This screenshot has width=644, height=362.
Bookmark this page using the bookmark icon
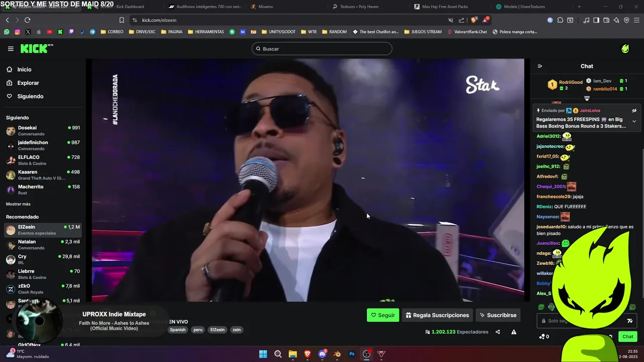(x=121, y=20)
